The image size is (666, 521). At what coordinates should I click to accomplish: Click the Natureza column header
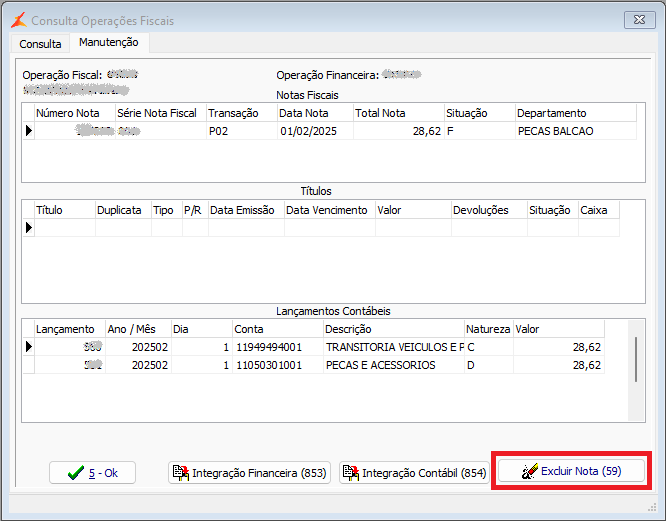(489, 329)
